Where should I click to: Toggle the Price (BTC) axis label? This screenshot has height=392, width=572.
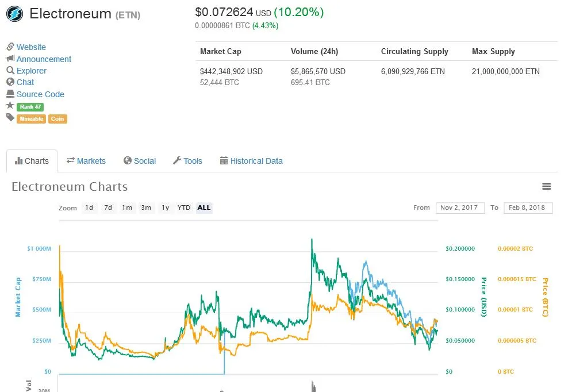pos(546,297)
